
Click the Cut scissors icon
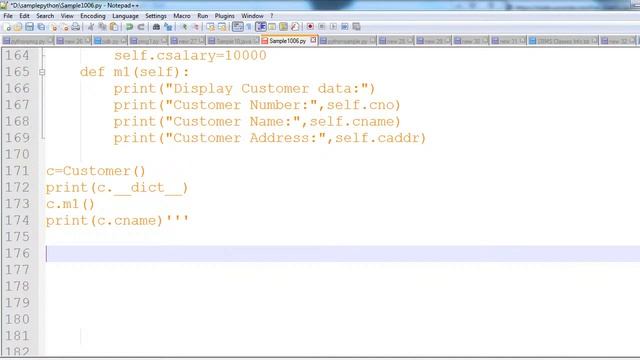(91, 27)
